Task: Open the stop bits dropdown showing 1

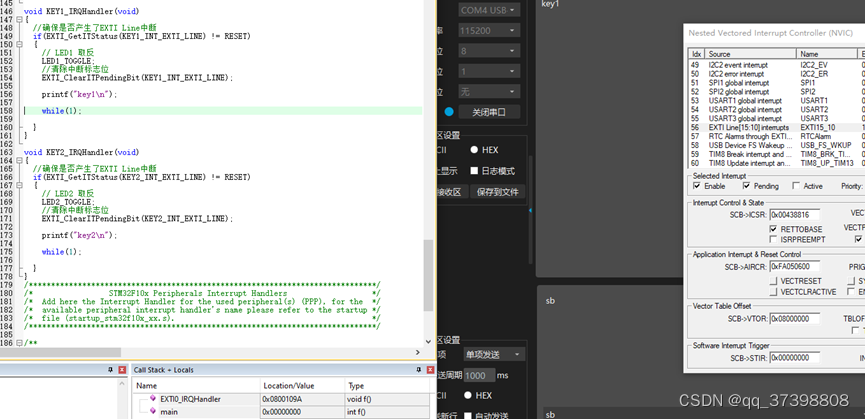Action: [x=489, y=71]
